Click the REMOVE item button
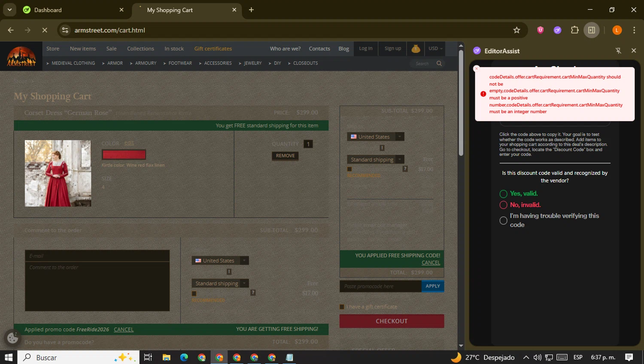The width and height of the screenshot is (644, 364). (285, 156)
